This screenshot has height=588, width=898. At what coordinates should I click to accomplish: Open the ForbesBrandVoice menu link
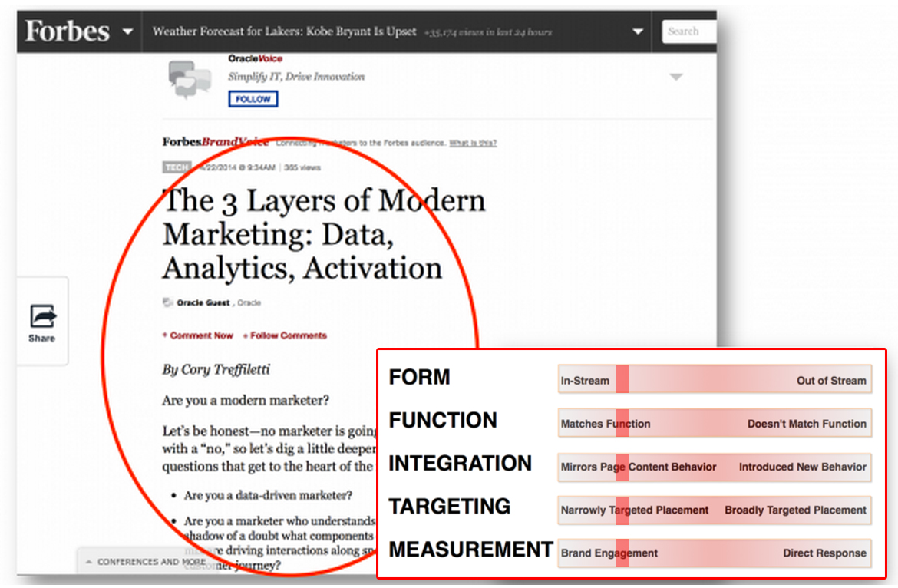pyautogui.click(x=214, y=143)
